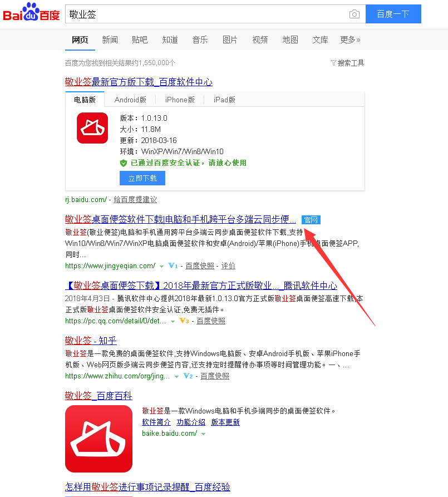Click the V3 credibility badge
The width and height of the screenshot is (448, 497).
coord(184,321)
